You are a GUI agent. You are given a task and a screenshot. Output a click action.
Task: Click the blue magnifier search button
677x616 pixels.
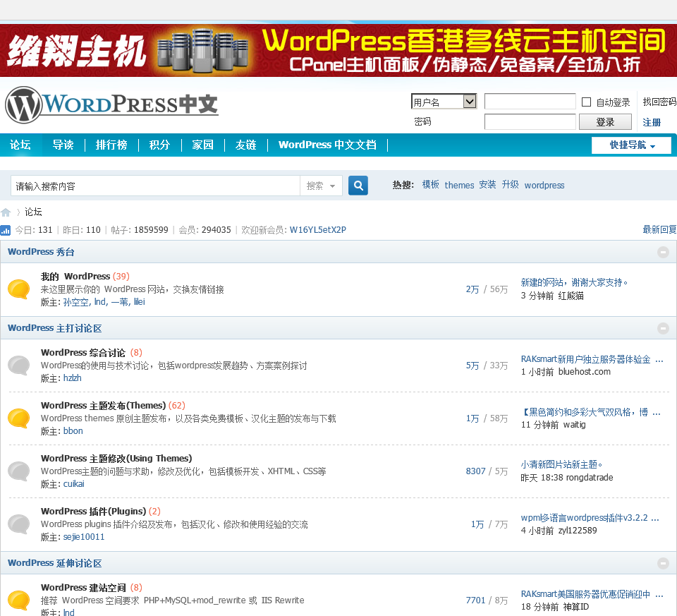coord(358,186)
